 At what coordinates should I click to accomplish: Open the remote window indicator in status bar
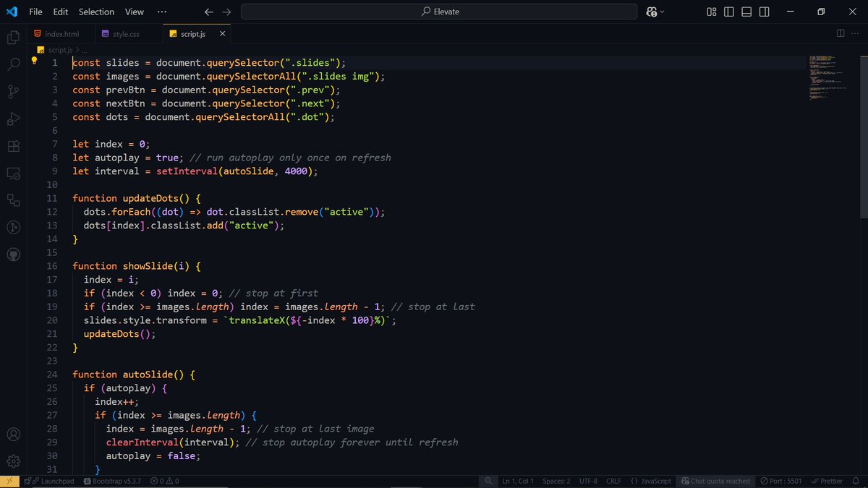pyautogui.click(x=9, y=481)
